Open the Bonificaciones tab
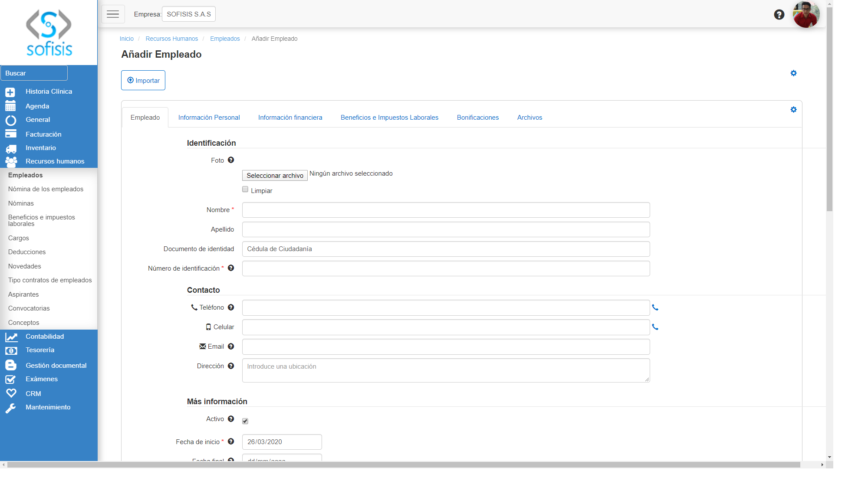This screenshot has width=868, height=484. click(477, 118)
